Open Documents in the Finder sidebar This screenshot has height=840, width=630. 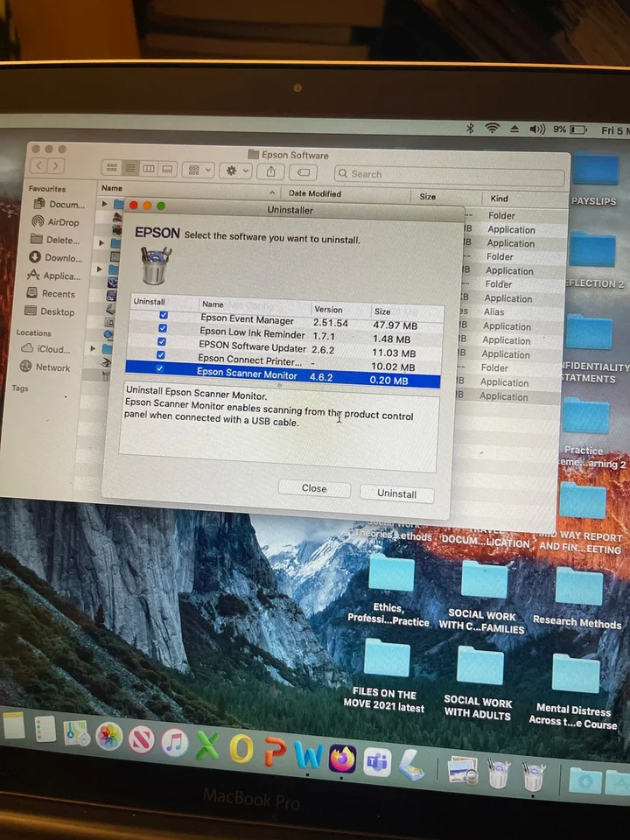59,204
